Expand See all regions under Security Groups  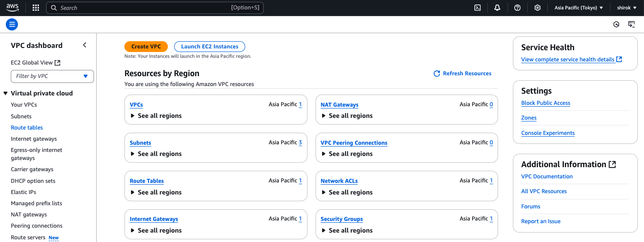347,230
